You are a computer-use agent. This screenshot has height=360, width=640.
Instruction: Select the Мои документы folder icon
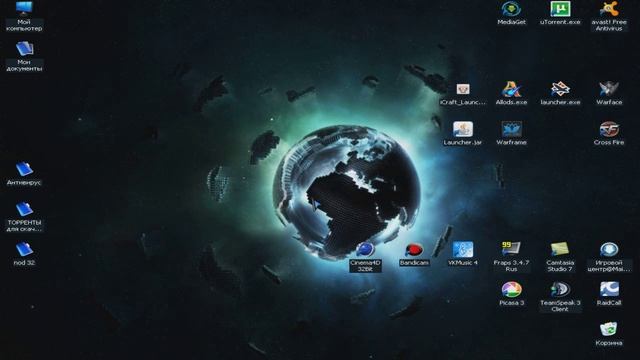pyautogui.click(x=24, y=49)
